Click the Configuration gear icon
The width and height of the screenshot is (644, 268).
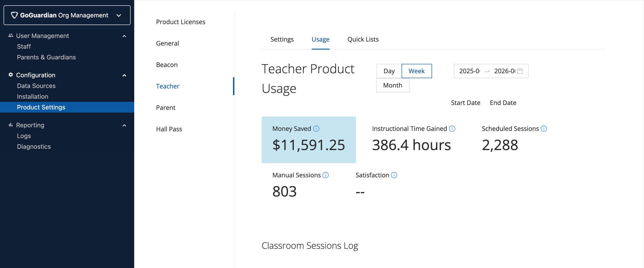[11, 75]
